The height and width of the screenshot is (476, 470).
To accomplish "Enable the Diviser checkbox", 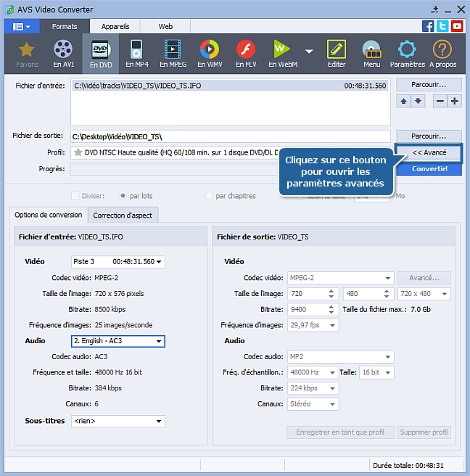I will (x=75, y=196).
